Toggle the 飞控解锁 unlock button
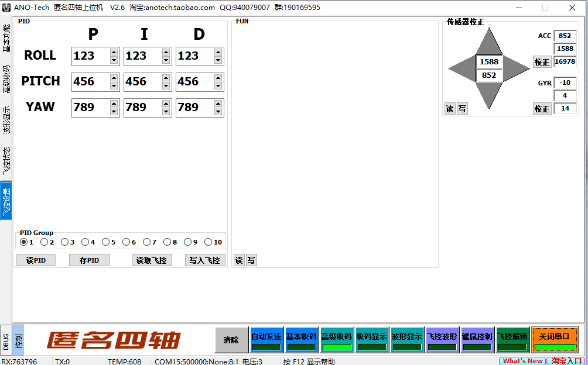This screenshot has height=365, width=588. (512, 340)
